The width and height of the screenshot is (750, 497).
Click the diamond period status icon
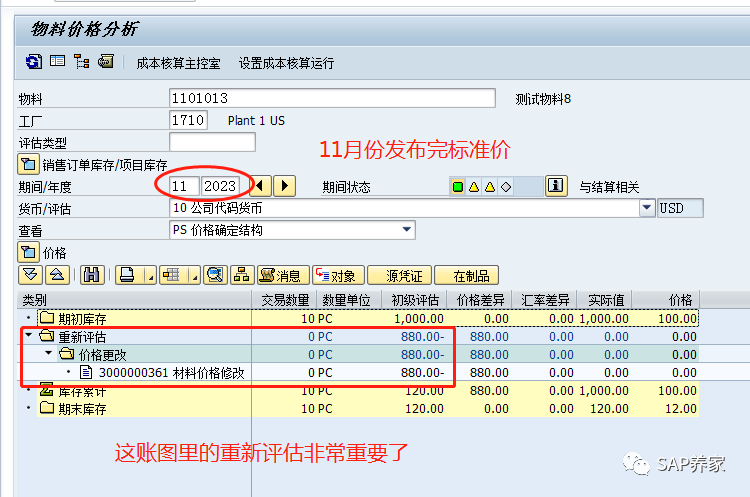click(x=506, y=187)
